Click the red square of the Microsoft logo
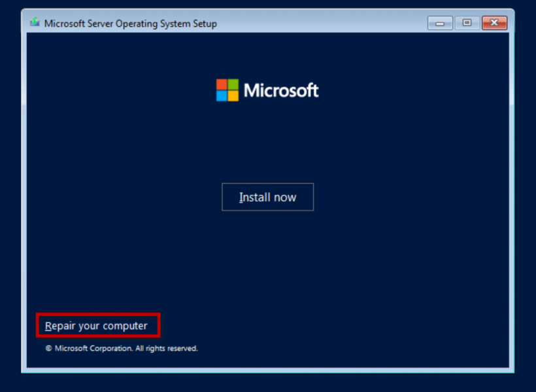 [222, 84]
